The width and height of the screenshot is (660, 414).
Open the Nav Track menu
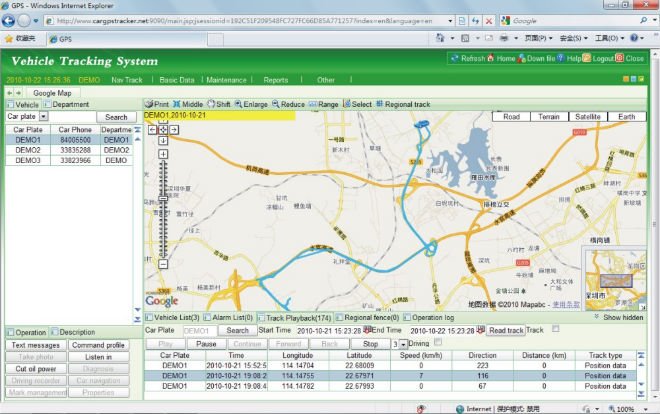(x=127, y=80)
